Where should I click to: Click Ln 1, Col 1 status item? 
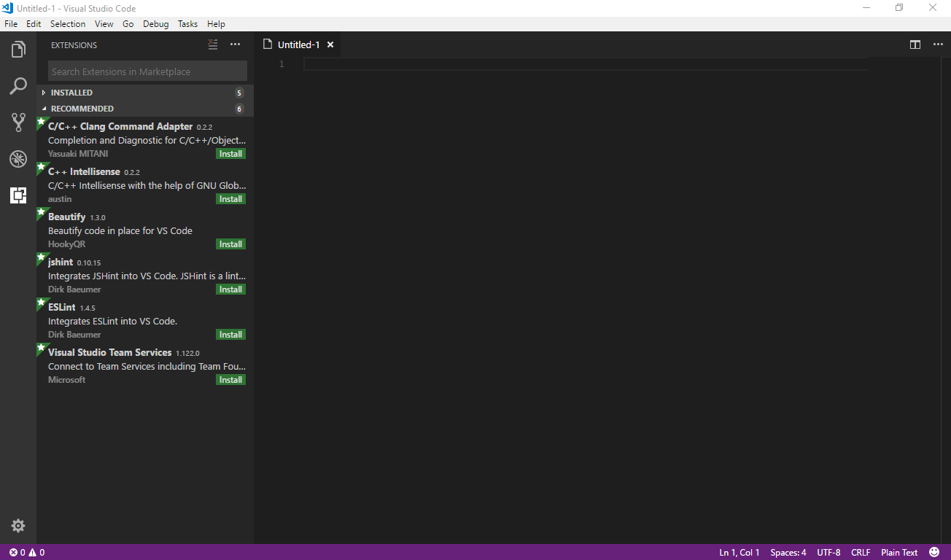click(x=740, y=552)
